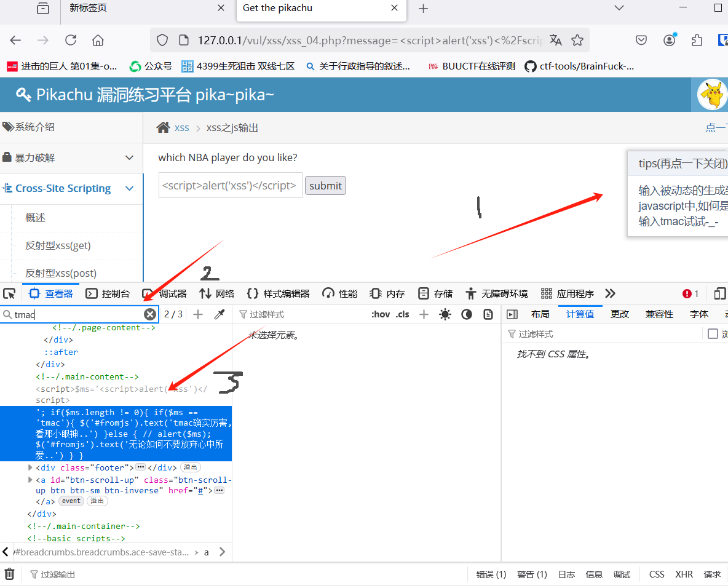Open the 性能 performance tab
Screen dimensions: 728x588
[x=340, y=293]
